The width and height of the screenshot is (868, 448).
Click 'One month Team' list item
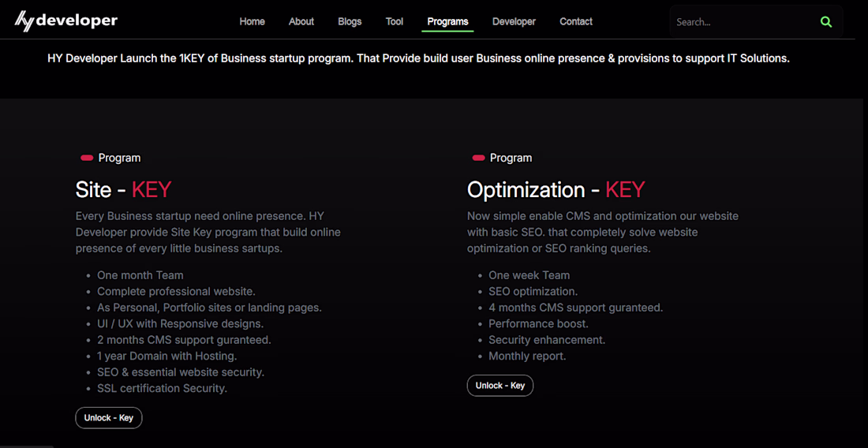[140, 275]
